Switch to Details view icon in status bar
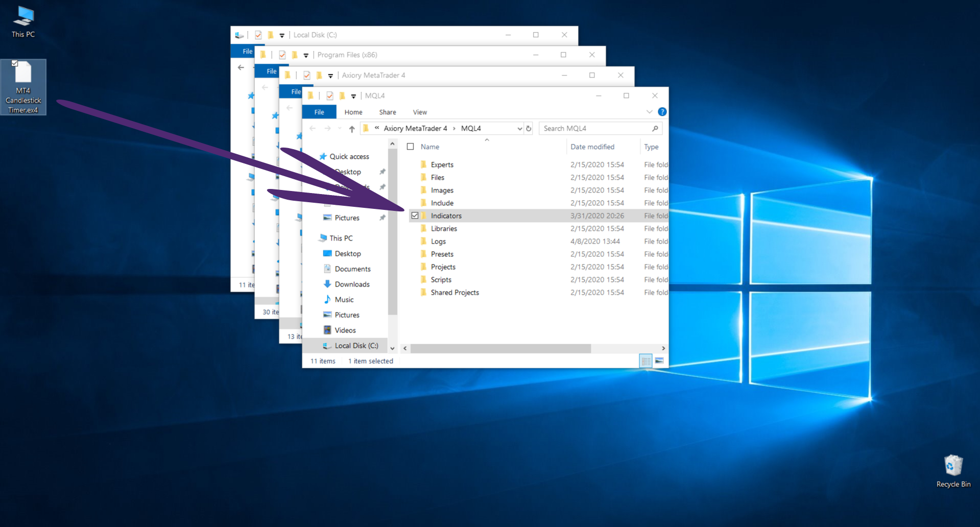 pyautogui.click(x=646, y=361)
